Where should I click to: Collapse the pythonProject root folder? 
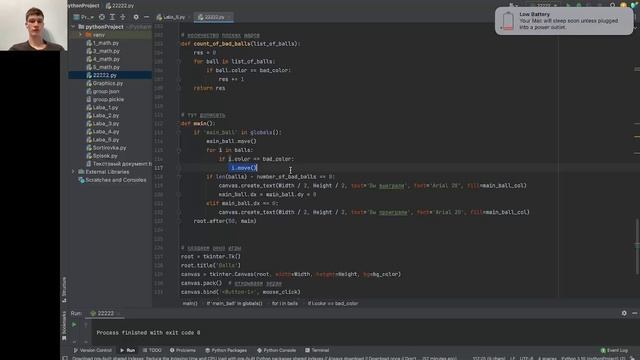tap(73, 27)
